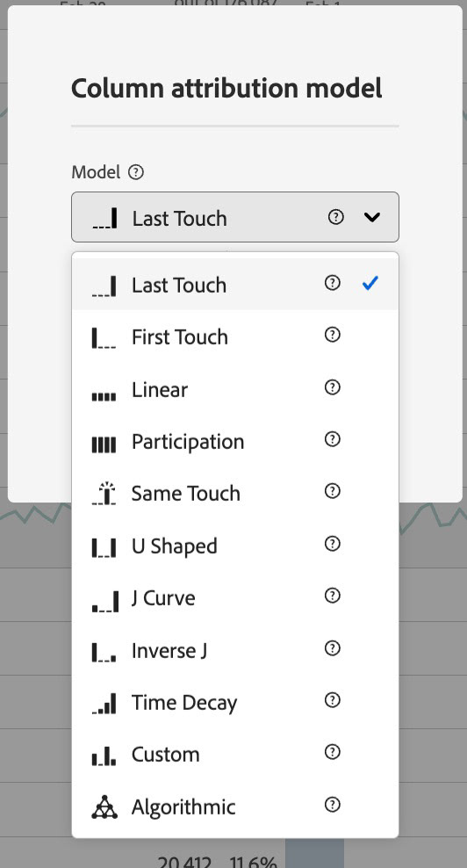Open help for the Model label
Viewport: 467px width, 868px height.
135,172
